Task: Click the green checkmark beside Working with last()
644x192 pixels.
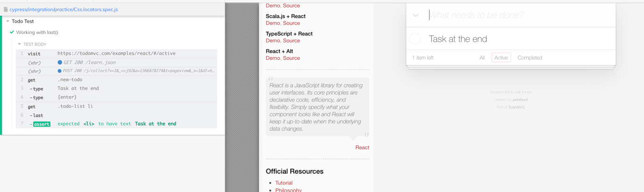Action: 12,32
